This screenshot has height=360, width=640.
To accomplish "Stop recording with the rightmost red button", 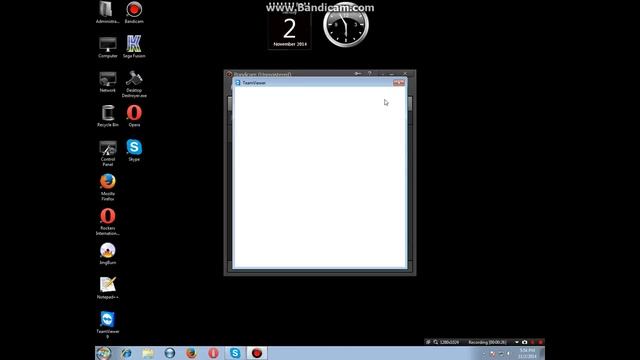I will click(x=540, y=342).
